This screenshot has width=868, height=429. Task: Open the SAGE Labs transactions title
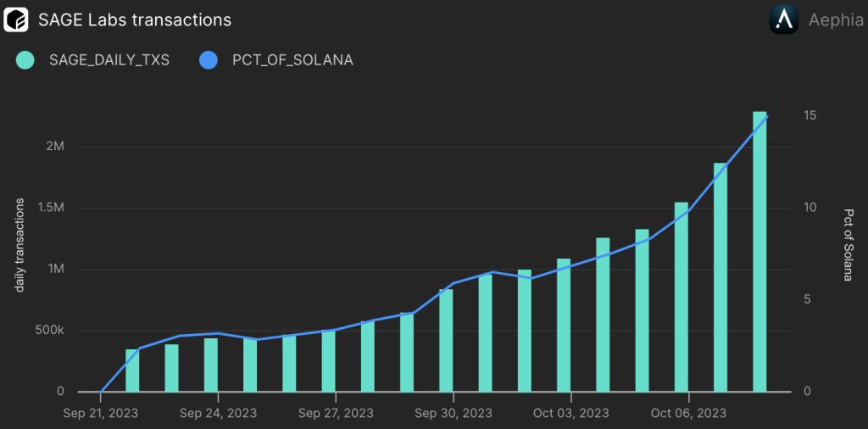coord(135,19)
